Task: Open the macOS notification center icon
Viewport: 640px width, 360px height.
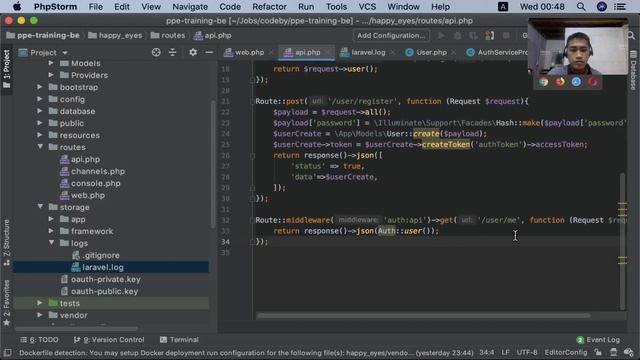Action: tap(620, 7)
